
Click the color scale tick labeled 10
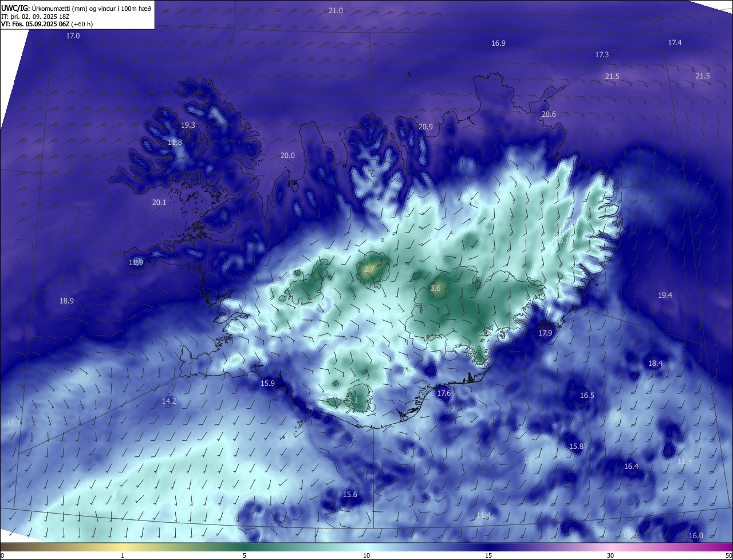(366, 555)
